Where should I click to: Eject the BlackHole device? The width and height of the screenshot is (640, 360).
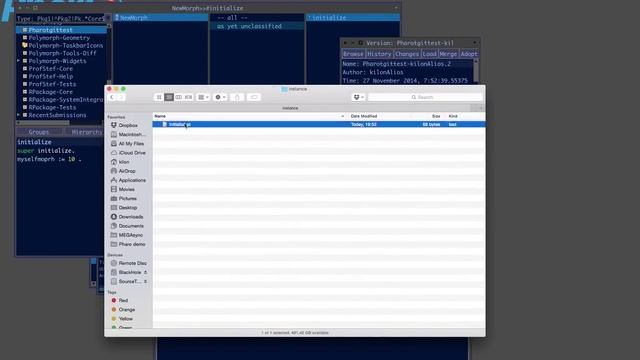145,272
